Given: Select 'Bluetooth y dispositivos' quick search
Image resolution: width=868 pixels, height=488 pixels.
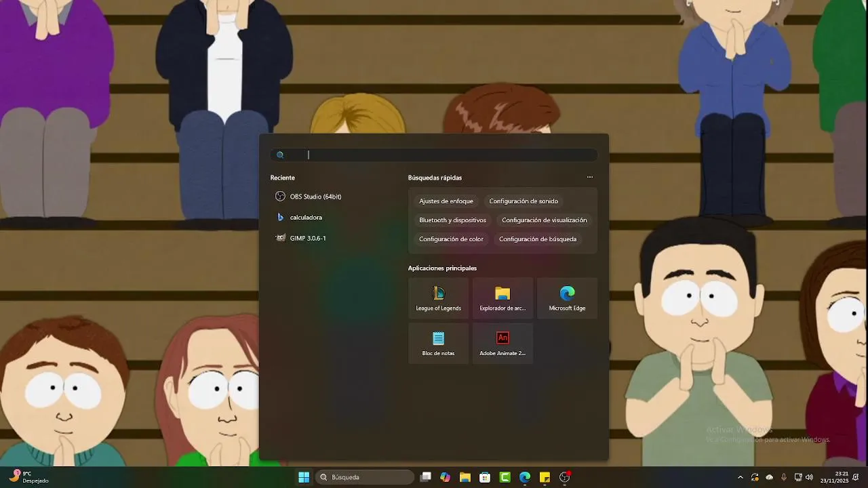Looking at the screenshot, I should 452,220.
